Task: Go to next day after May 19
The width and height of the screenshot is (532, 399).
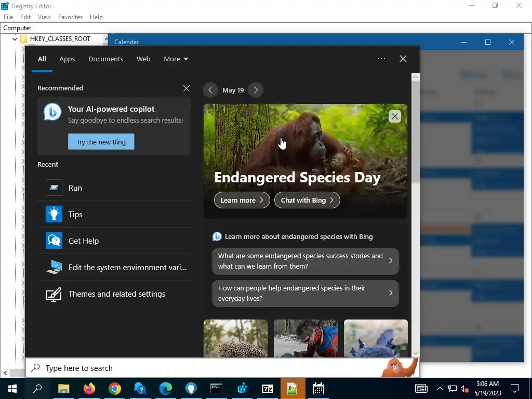Action: coord(256,90)
